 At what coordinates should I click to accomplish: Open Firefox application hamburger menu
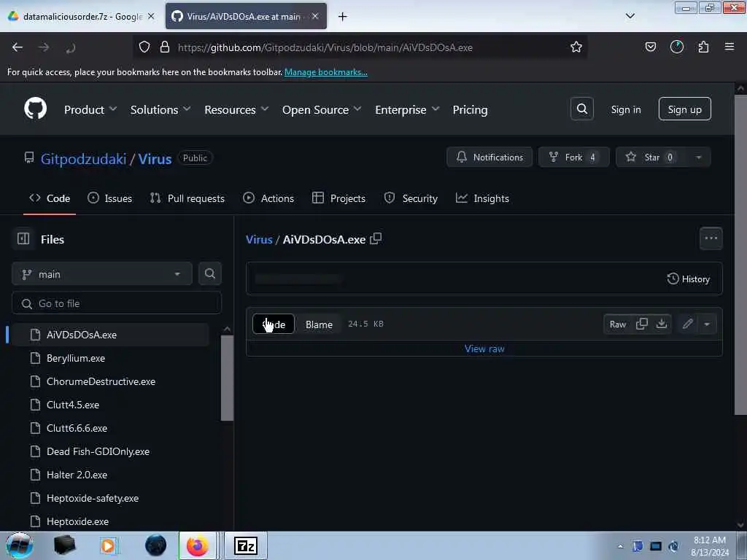point(729,47)
